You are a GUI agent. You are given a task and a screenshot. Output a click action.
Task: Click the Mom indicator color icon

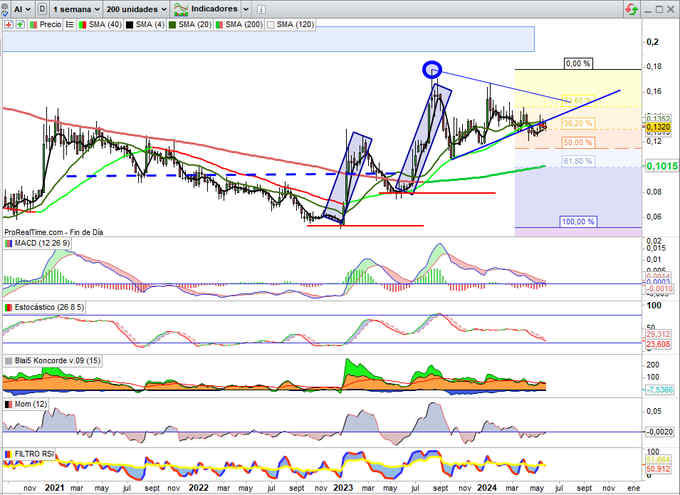[x=8, y=404]
